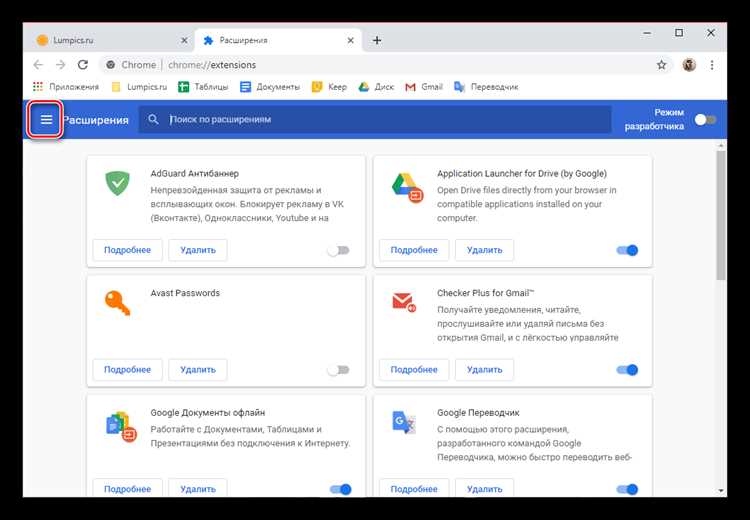This screenshot has width=750, height=520.
Task: Click the Поиск по расширениям search field
Action: point(375,119)
